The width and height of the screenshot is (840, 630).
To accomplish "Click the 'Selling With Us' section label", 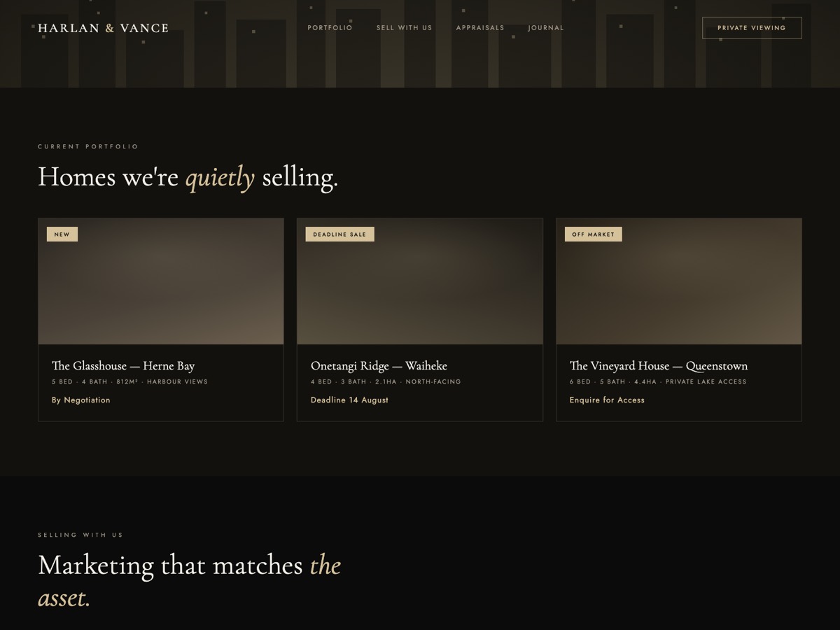I will click(x=80, y=535).
